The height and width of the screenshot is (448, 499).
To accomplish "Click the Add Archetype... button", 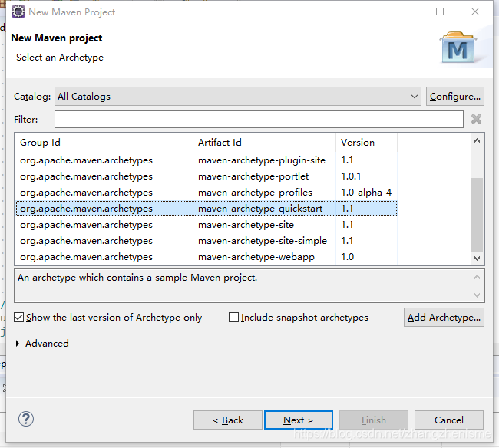I will [x=444, y=318].
